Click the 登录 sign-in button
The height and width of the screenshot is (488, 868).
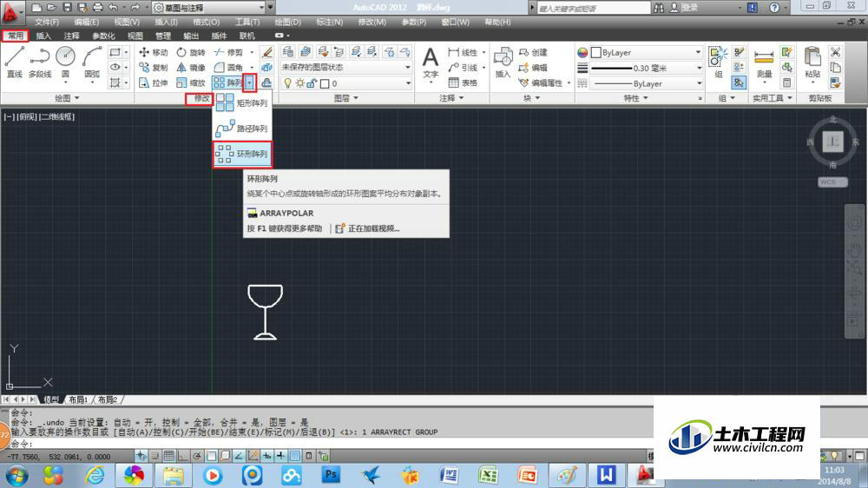(x=684, y=8)
